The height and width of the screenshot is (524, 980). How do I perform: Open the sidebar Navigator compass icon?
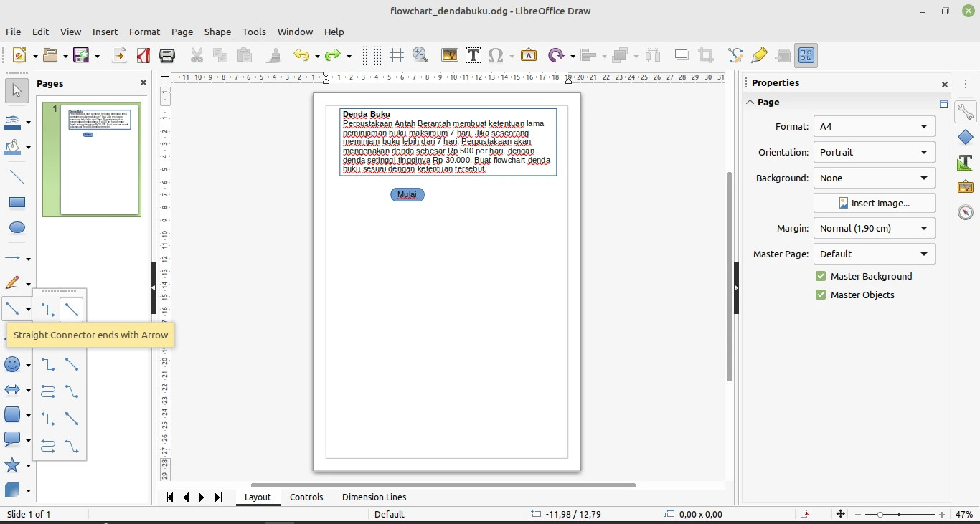[x=966, y=212]
